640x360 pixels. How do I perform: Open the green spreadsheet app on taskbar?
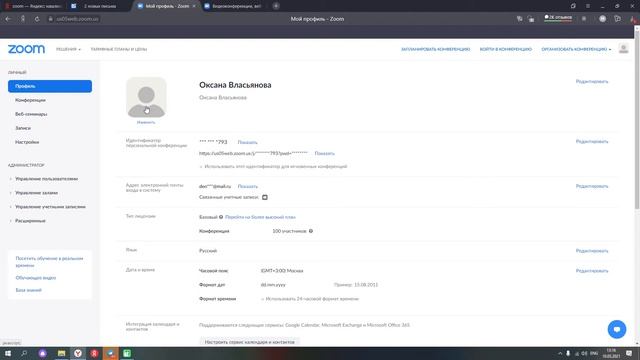(127, 353)
